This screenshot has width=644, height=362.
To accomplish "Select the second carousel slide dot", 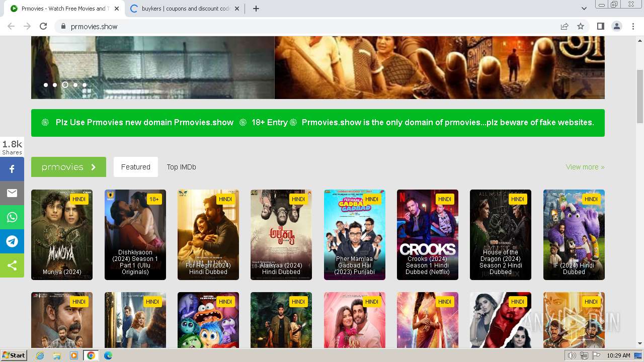I will tap(55, 85).
